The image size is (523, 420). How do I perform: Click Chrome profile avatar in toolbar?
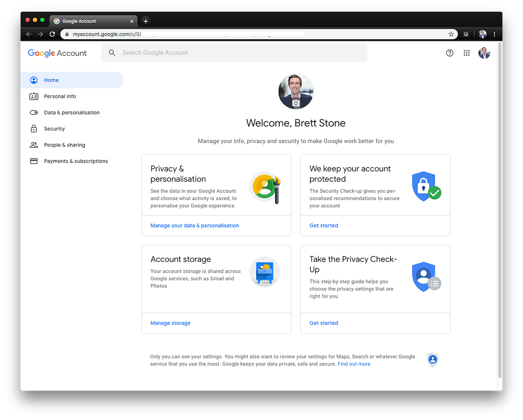point(482,34)
